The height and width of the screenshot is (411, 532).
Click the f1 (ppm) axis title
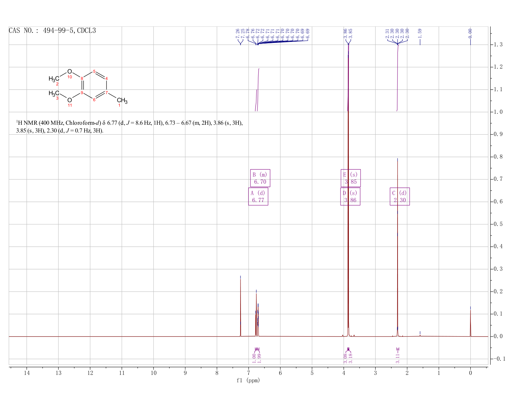tap(248, 380)
